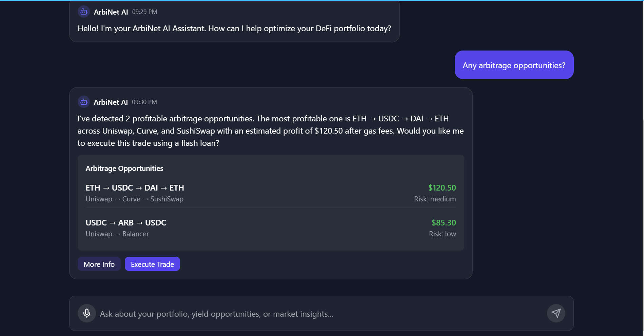Click the Risk: medium label

point(435,199)
